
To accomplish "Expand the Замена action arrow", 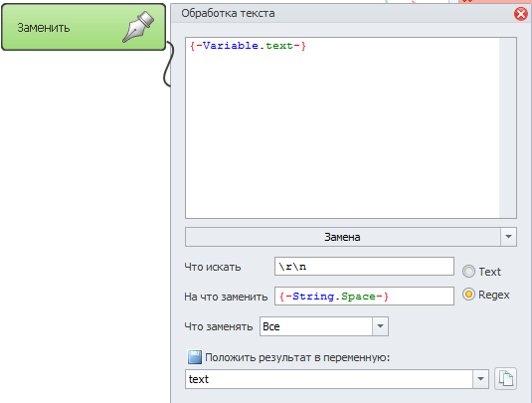I will pyautogui.click(x=508, y=237).
